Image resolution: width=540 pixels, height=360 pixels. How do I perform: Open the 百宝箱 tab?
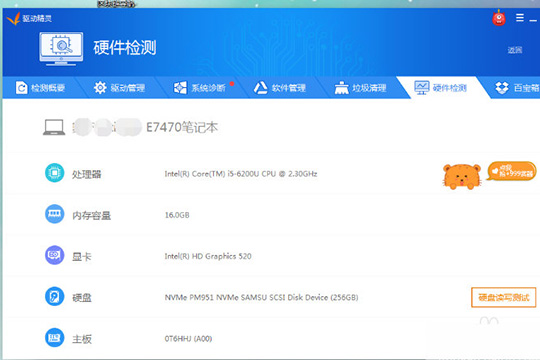[517, 88]
